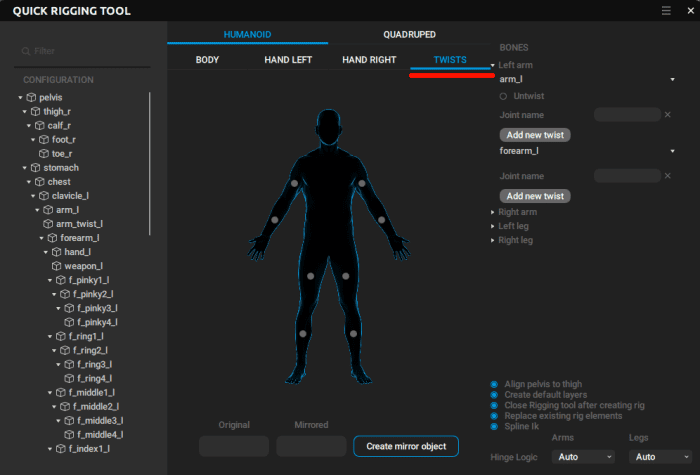Click the hamburger menu icon in title bar
The image size is (700, 475).
666,11
